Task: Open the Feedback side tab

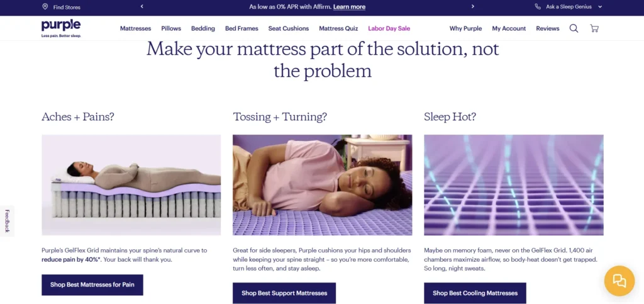Action: pos(7,221)
